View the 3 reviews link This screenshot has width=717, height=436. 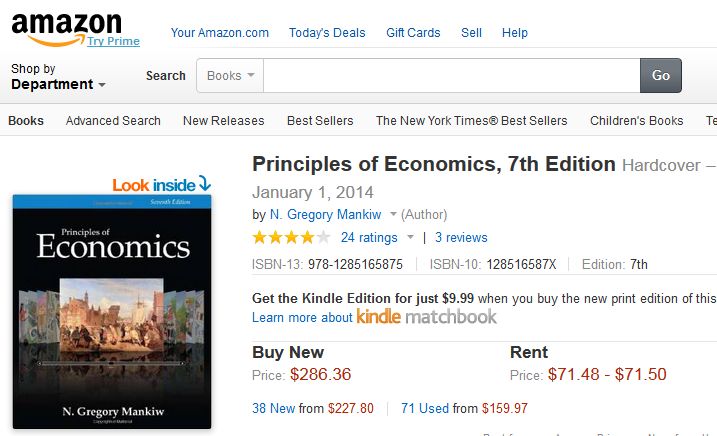click(x=461, y=238)
